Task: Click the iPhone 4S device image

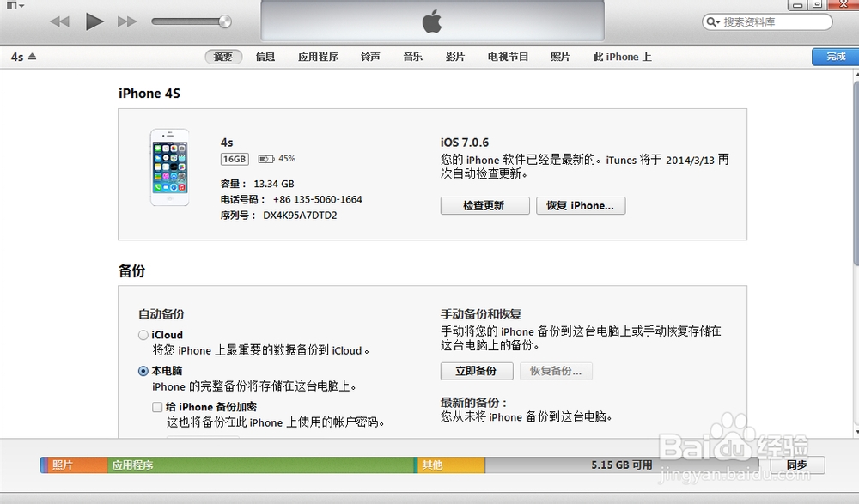Action: [x=170, y=167]
